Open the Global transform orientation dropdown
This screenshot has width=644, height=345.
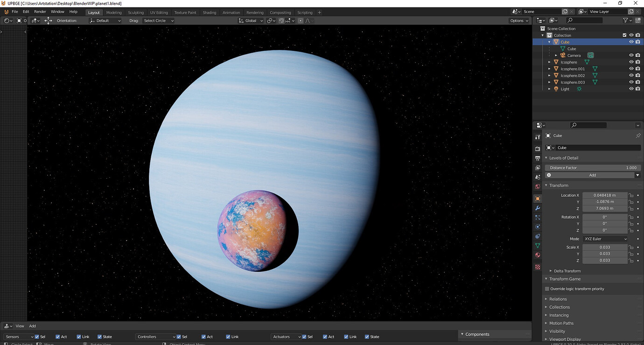click(x=251, y=21)
